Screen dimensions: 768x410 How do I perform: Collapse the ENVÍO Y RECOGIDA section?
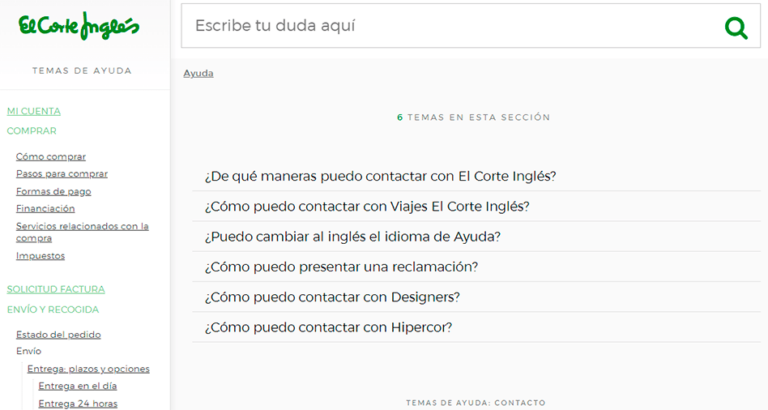(x=53, y=309)
